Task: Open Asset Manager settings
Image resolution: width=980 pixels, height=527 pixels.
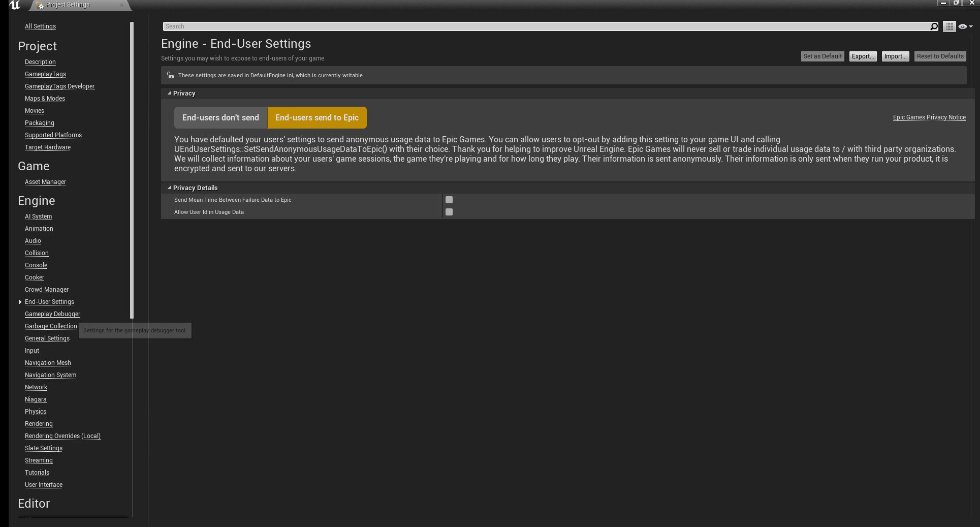Action: click(45, 182)
